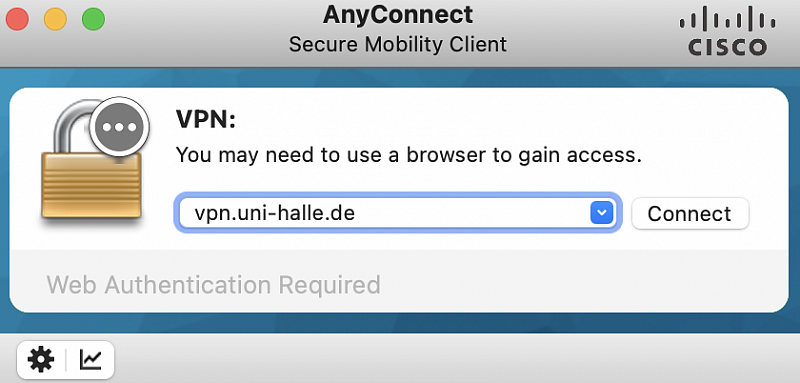The width and height of the screenshot is (800, 383).
Task: Click the Secure Mobility Client subtitle
Action: [x=398, y=44]
